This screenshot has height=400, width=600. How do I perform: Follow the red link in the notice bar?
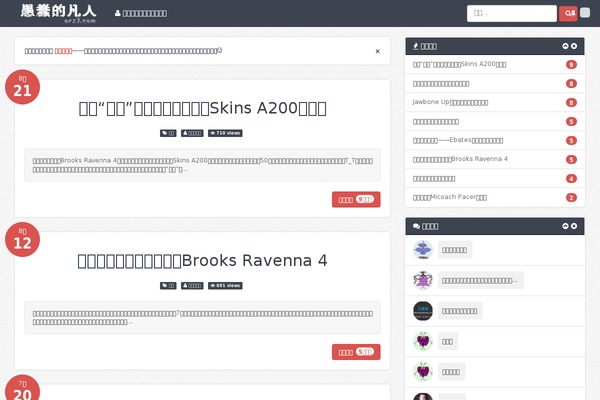[63, 51]
